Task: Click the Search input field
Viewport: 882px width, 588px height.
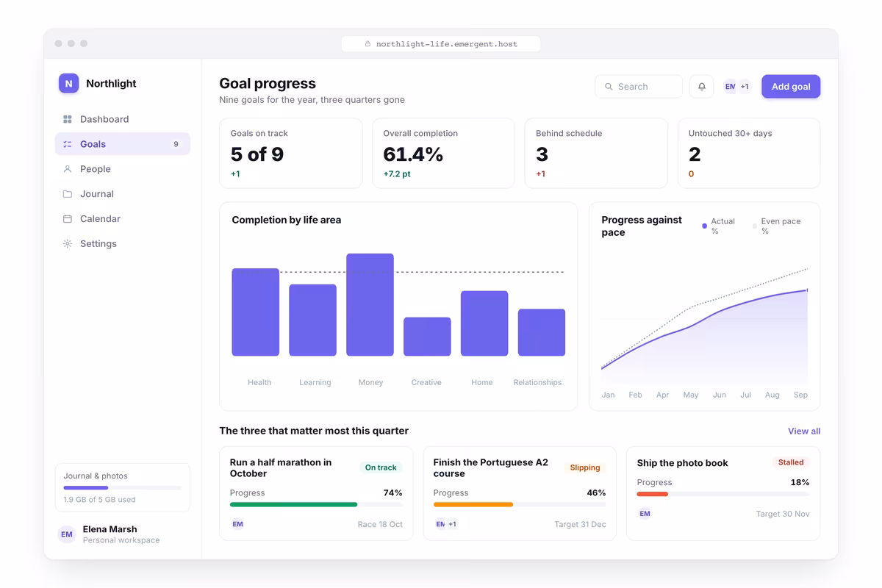Action: coord(639,87)
